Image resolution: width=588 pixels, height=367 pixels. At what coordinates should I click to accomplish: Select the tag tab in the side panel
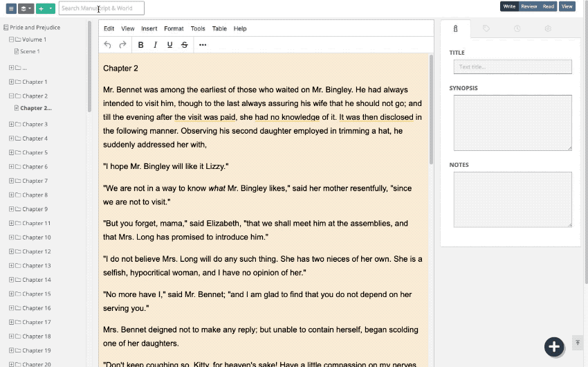tap(486, 28)
